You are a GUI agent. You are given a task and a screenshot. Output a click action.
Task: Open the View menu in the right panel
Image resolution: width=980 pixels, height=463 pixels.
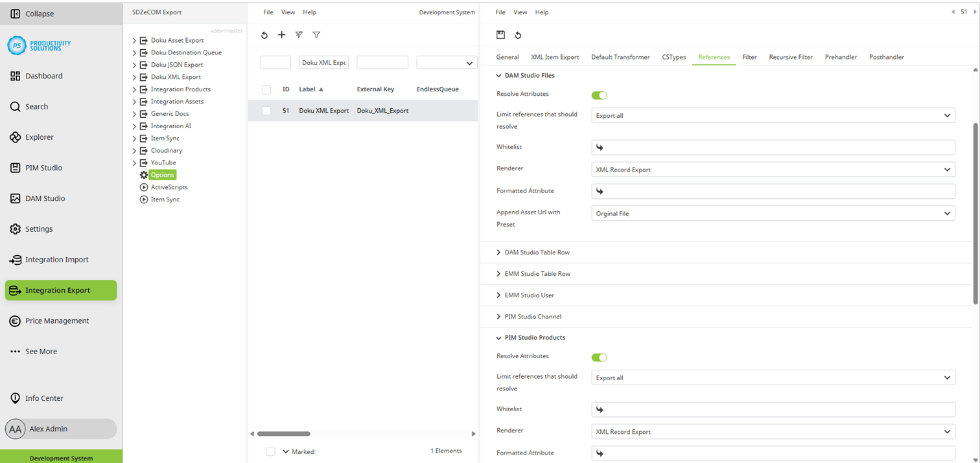520,12
